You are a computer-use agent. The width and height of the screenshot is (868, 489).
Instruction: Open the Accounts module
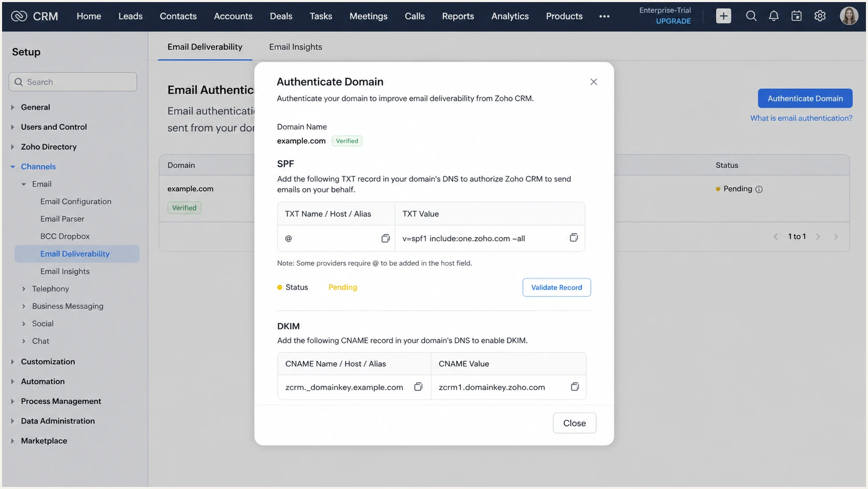[x=233, y=16]
